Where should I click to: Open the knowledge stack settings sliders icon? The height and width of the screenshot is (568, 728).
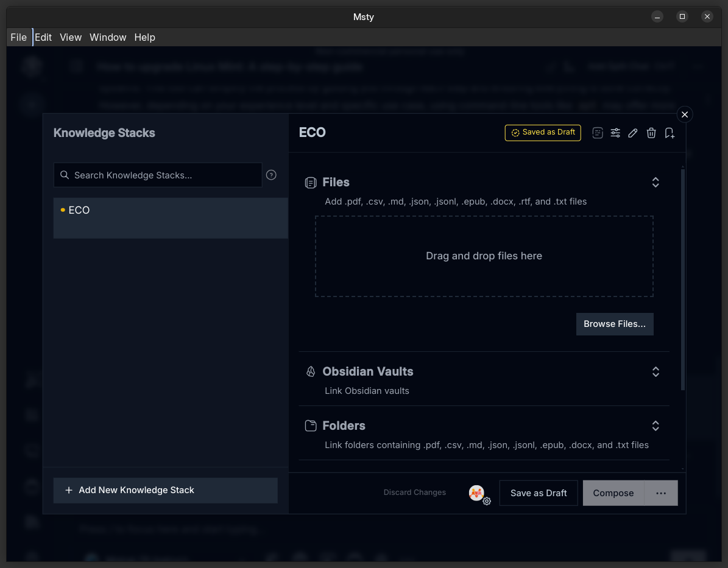(615, 133)
